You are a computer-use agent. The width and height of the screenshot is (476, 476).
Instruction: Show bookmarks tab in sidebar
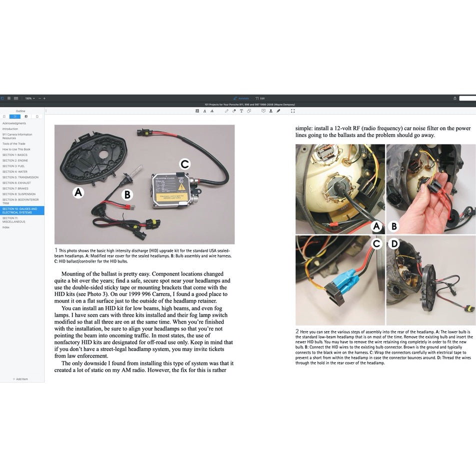point(4,116)
